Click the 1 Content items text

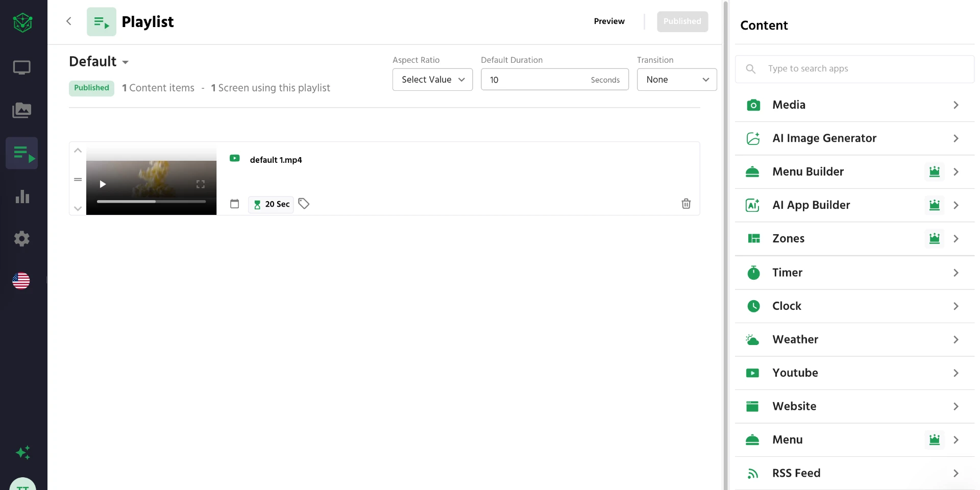coord(158,88)
